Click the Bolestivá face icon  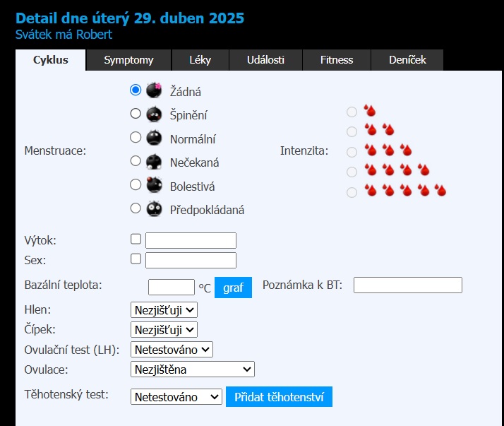click(x=154, y=185)
